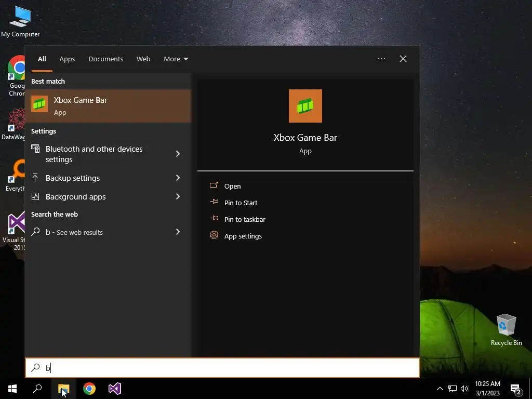Click App settings for Xbox Game Bar
This screenshot has height=399, width=532.
(243, 236)
